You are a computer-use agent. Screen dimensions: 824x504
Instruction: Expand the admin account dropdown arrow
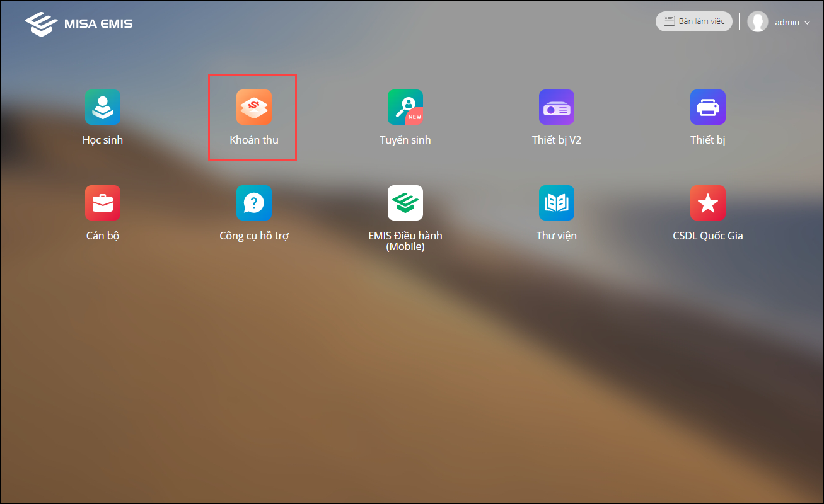[807, 23]
